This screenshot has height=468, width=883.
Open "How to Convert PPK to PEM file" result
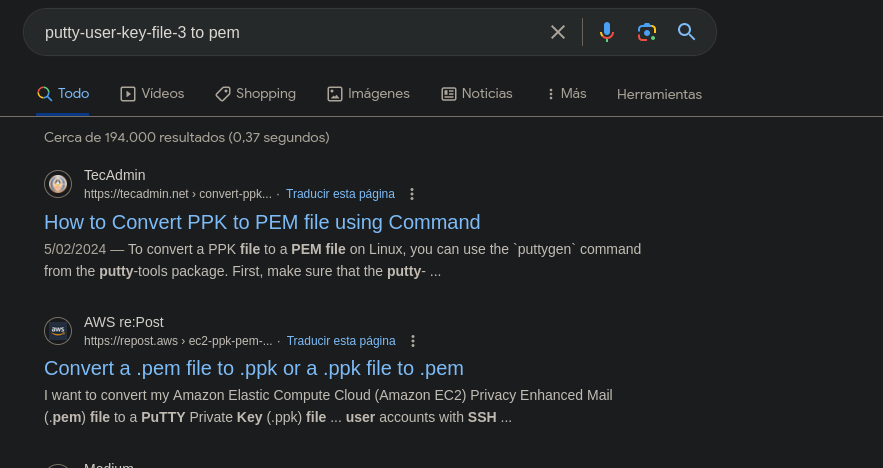262,222
